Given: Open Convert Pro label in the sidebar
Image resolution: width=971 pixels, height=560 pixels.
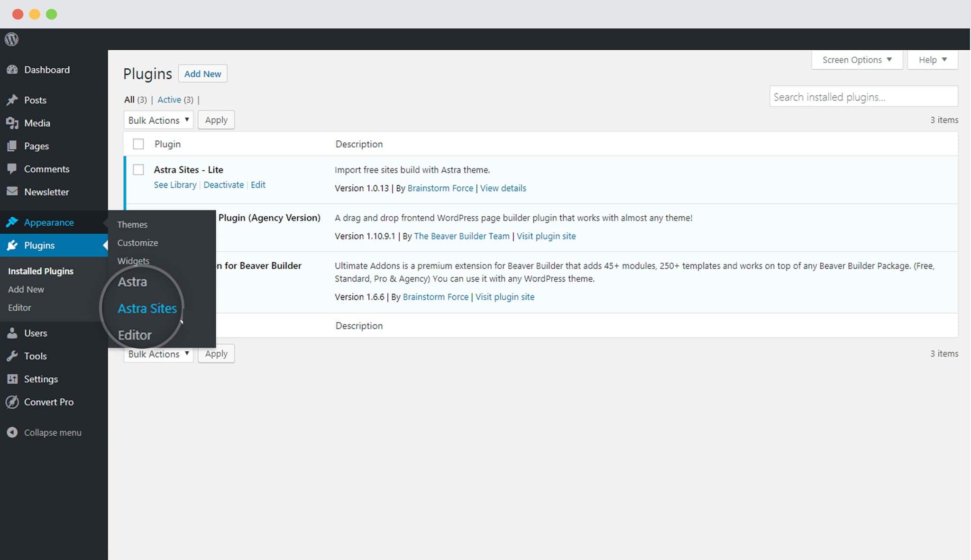Looking at the screenshot, I should click(49, 402).
